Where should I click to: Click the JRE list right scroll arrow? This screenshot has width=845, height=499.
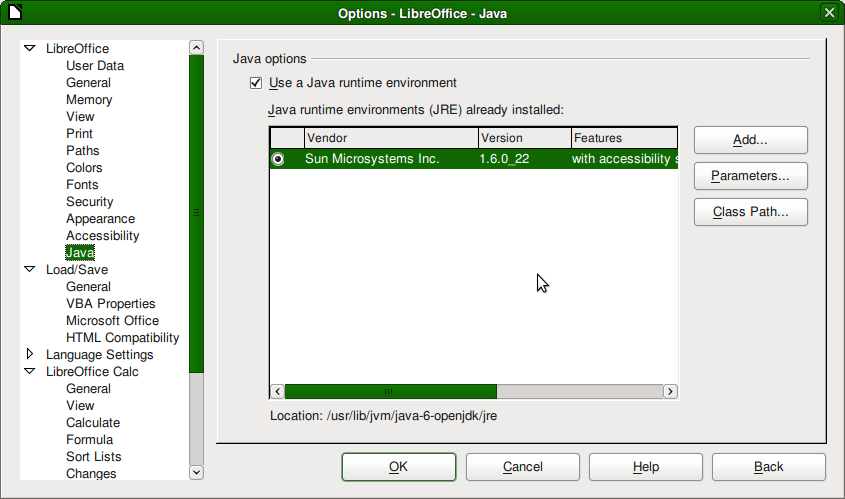[x=670, y=391]
